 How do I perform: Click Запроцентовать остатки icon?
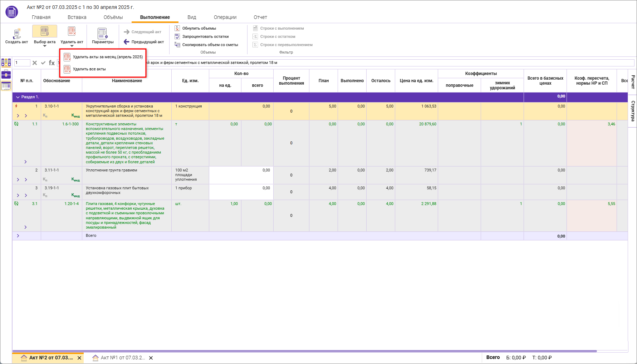177,36
